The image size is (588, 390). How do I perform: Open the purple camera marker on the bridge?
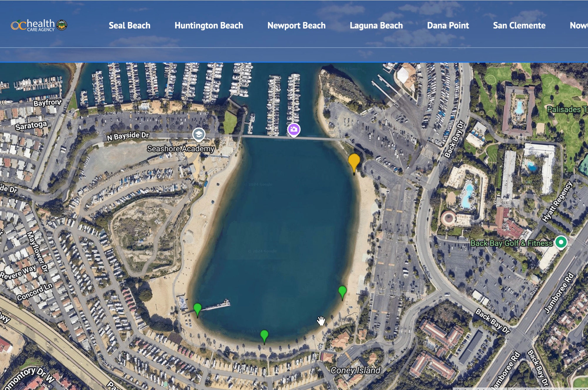coord(294,130)
